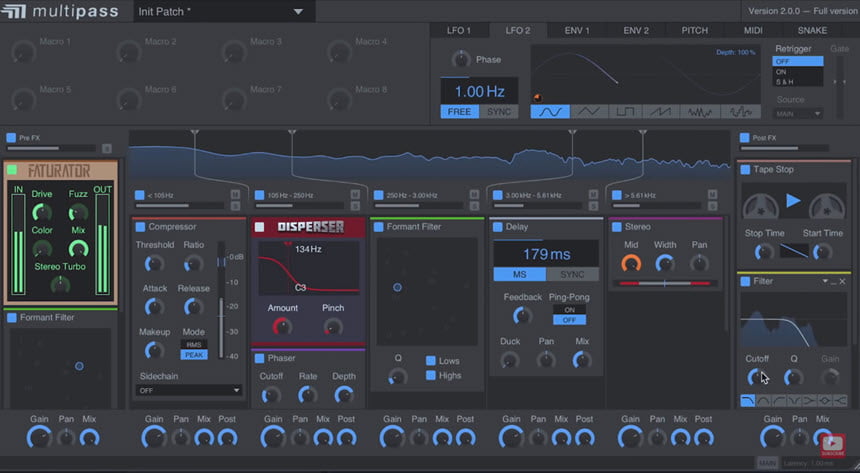
Task: Toggle the Formant Filter Lows checkbox
Action: [431, 361]
